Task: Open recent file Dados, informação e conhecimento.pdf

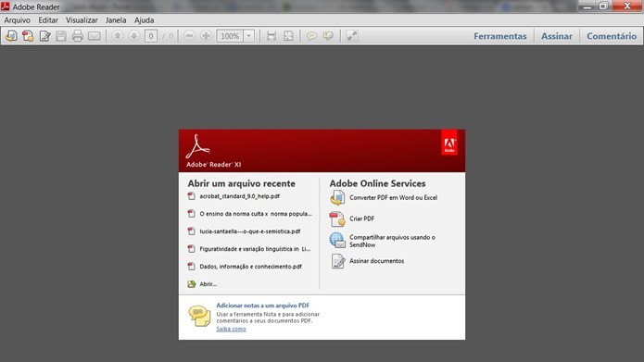Action: 250,267
